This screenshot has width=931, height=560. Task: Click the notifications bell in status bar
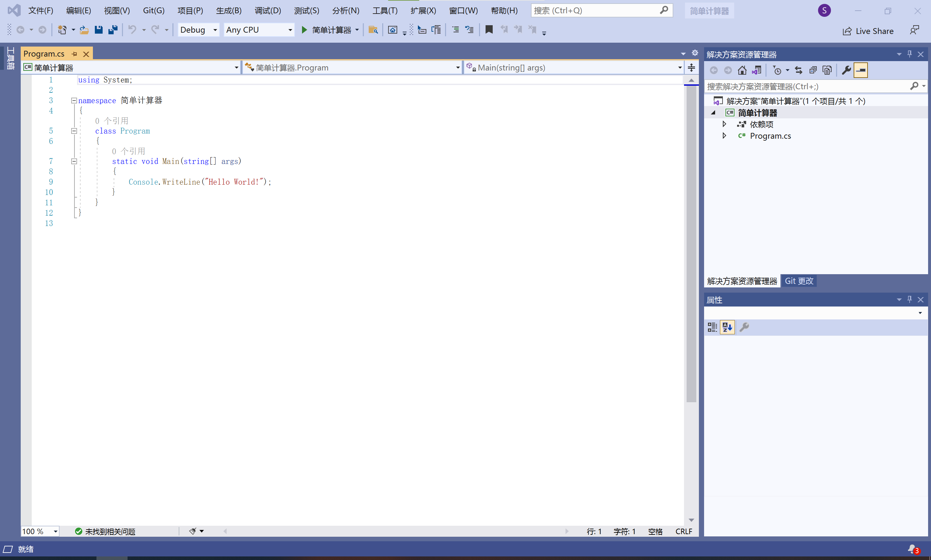tap(913, 549)
